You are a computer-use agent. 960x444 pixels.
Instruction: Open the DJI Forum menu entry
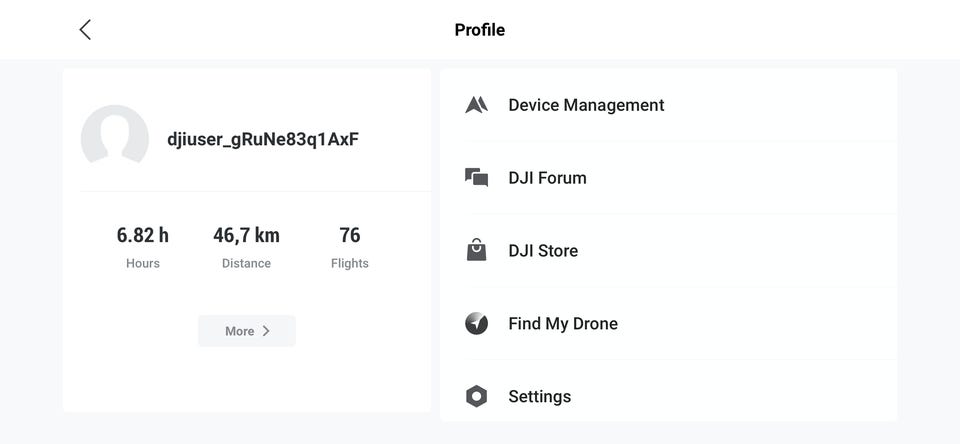pos(547,178)
